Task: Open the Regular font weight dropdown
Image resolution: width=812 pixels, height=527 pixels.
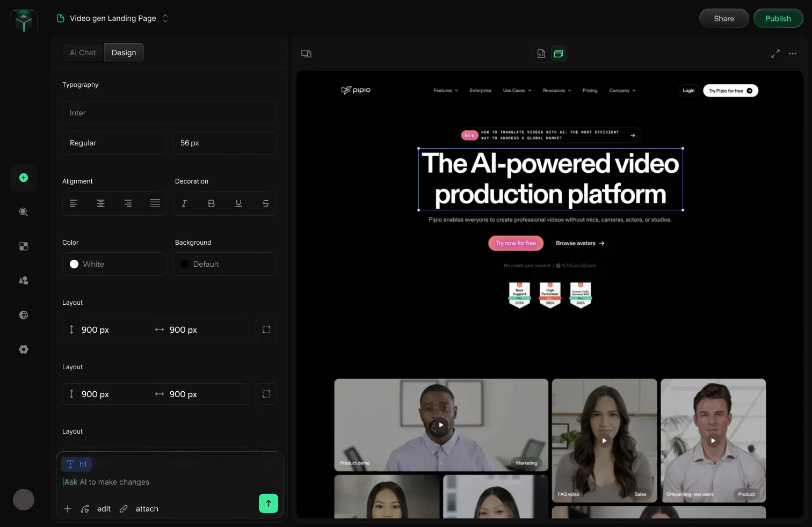Action: click(114, 143)
